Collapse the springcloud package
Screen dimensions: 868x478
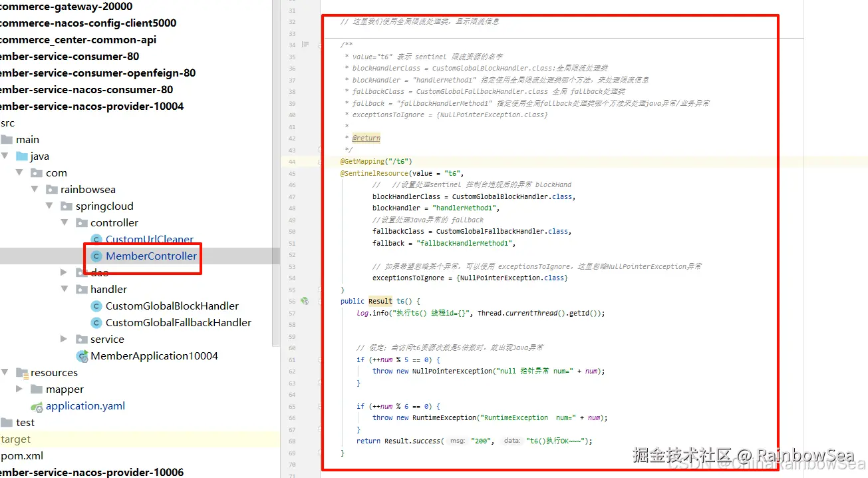[49, 206]
